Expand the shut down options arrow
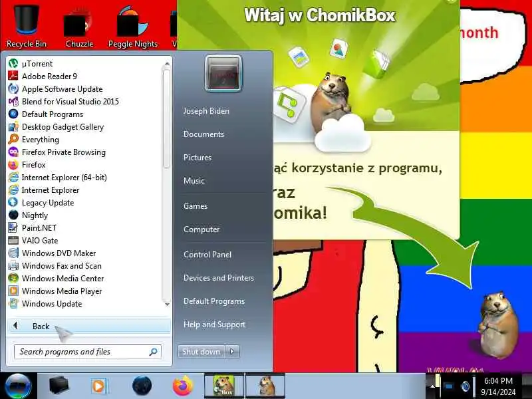Screen dimensions: 532x399 pyautogui.click(x=232, y=352)
